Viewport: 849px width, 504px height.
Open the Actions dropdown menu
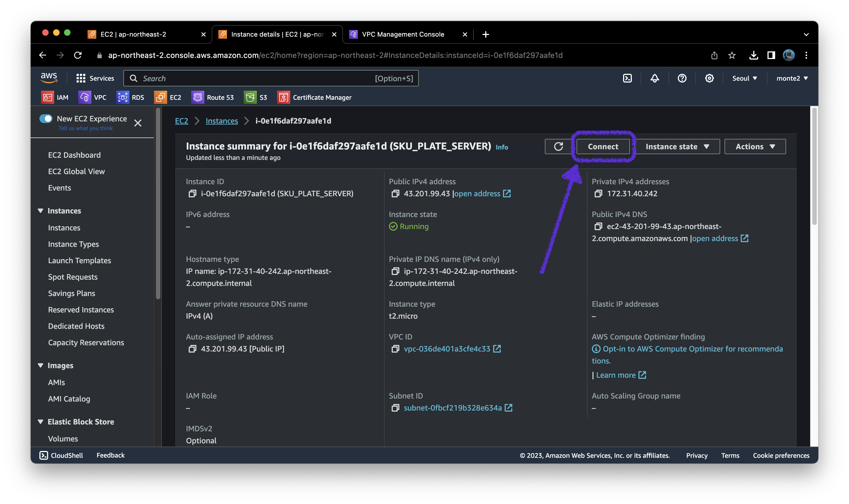(755, 146)
